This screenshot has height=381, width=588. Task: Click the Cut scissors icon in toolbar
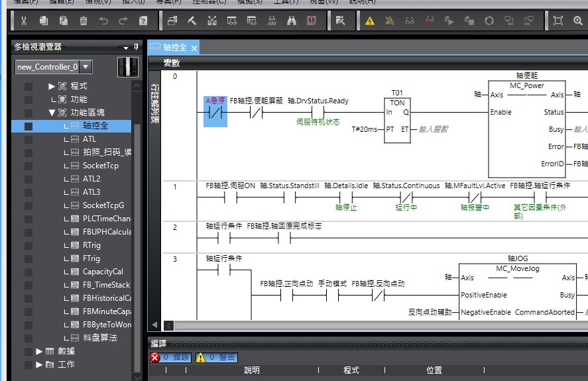coord(23,21)
